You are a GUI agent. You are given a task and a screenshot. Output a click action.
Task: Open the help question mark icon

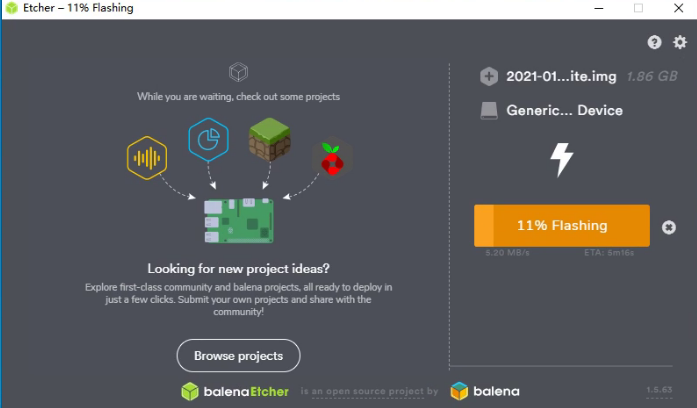654,42
